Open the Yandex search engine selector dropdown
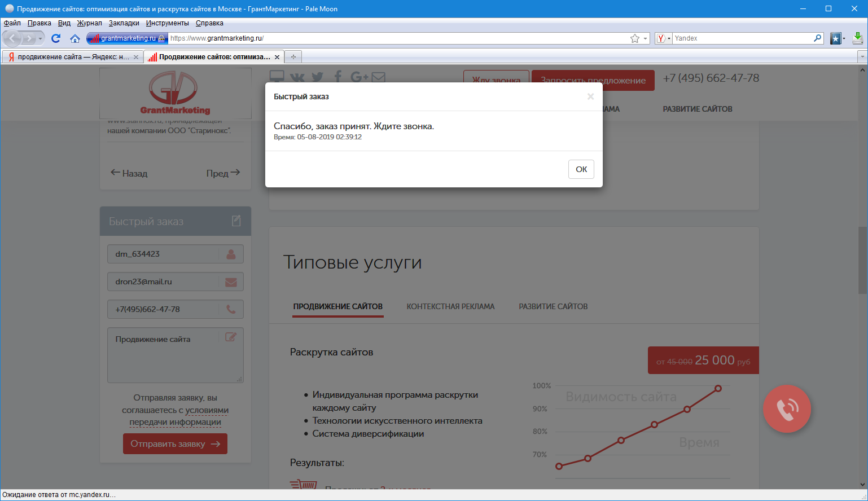 pos(664,38)
